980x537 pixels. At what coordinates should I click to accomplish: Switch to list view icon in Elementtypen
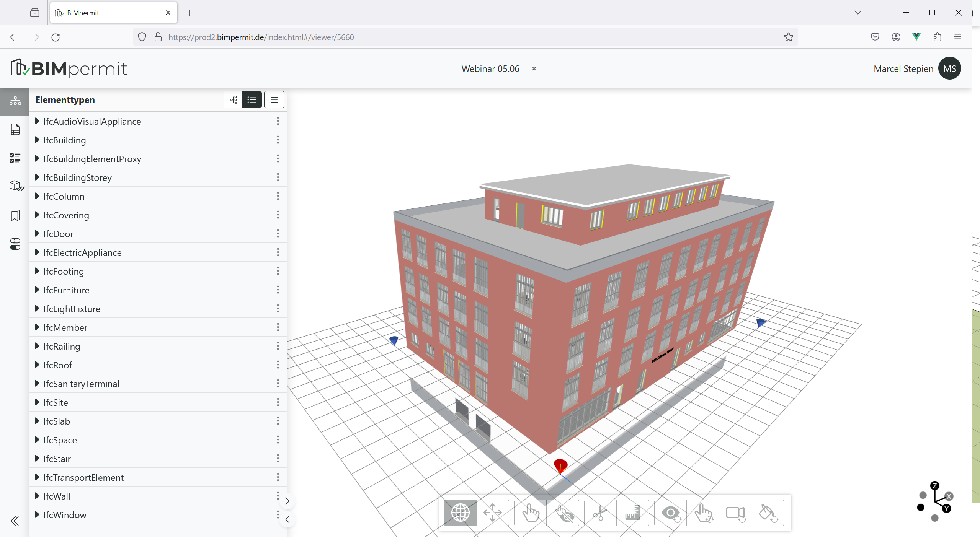click(252, 100)
